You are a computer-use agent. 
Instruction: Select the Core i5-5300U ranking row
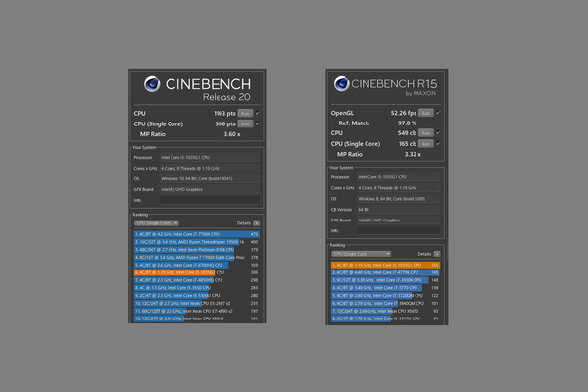coord(197,296)
